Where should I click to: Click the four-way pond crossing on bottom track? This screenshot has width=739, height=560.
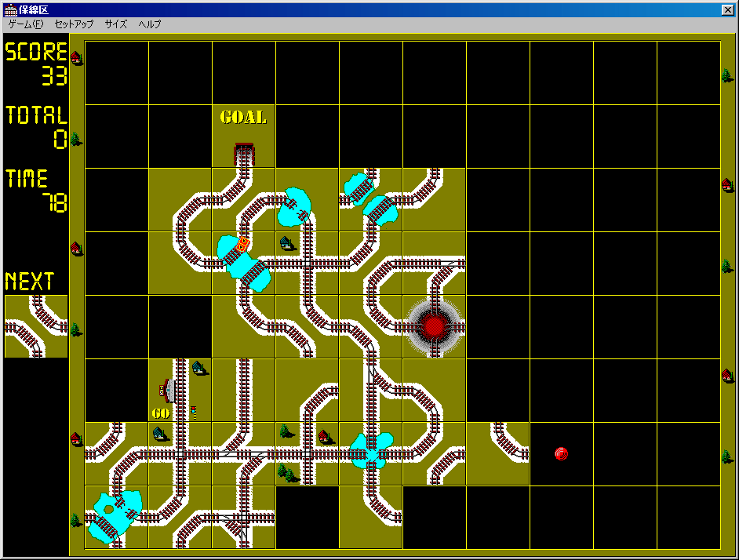click(x=372, y=452)
